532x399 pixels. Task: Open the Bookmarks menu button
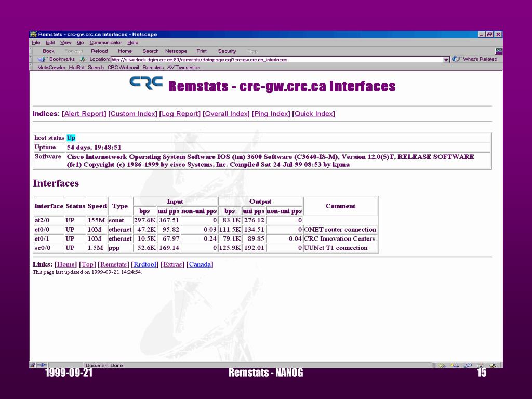click(56, 59)
